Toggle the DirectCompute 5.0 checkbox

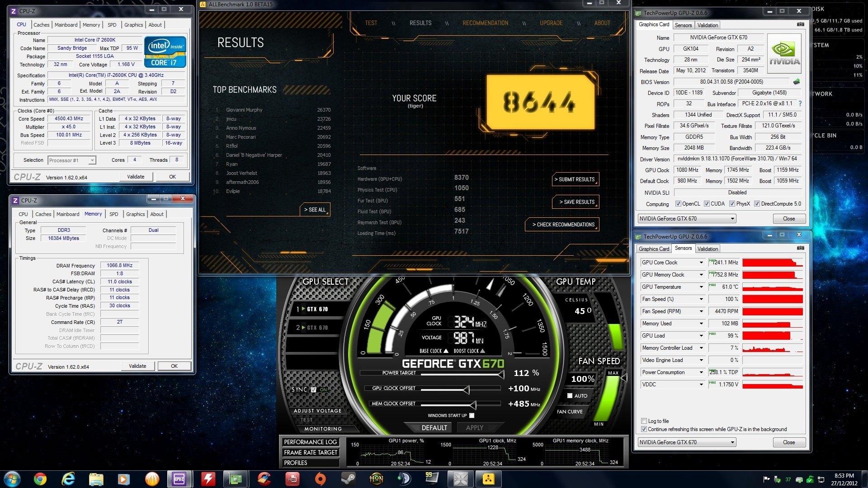pyautogui.click(x=757, y=204)
